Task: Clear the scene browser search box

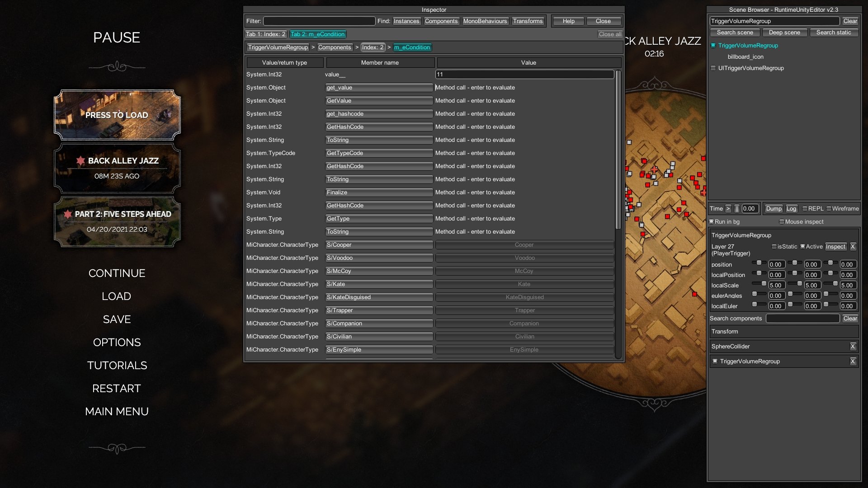Action: click(850, 21)
